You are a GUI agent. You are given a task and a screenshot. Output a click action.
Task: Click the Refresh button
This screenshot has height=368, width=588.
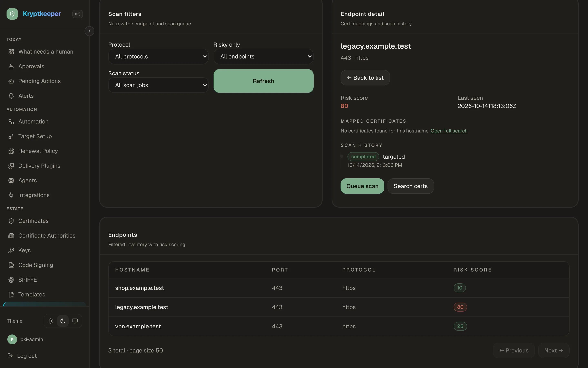coord(263,81)
